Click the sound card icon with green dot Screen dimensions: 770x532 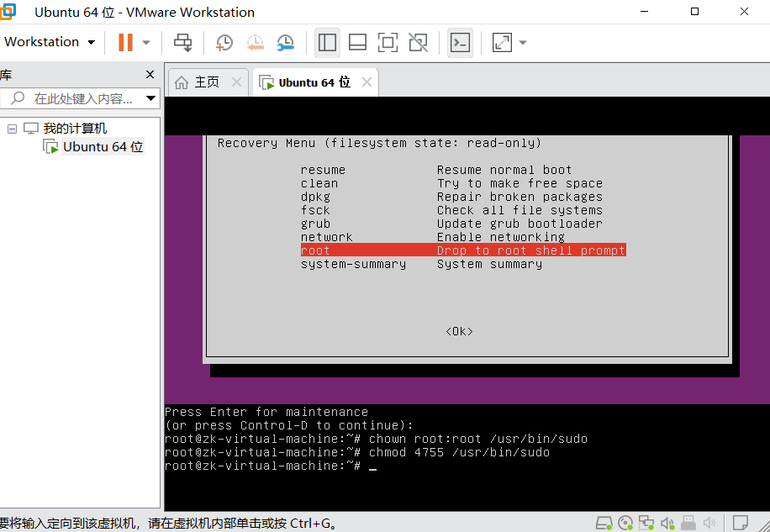[x=667, y=523]
